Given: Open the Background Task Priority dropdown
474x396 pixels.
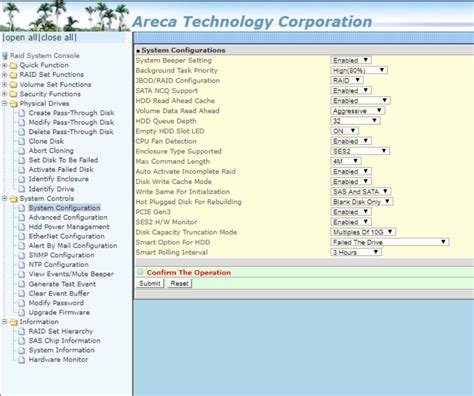Looking at the screenshot, I should [359, 70].
